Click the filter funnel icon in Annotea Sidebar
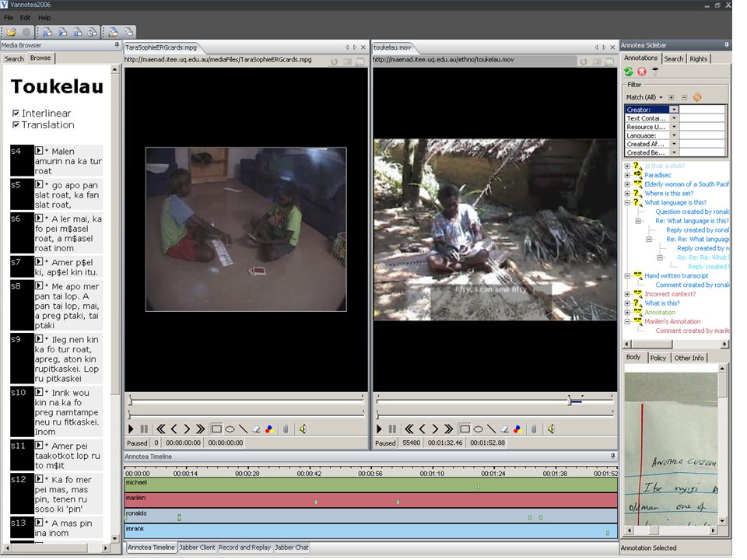This screenshot has width=747, height=560. (655, 72)
